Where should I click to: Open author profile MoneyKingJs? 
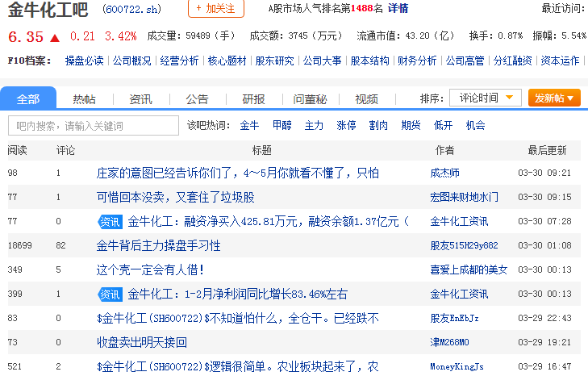(457, 366)
